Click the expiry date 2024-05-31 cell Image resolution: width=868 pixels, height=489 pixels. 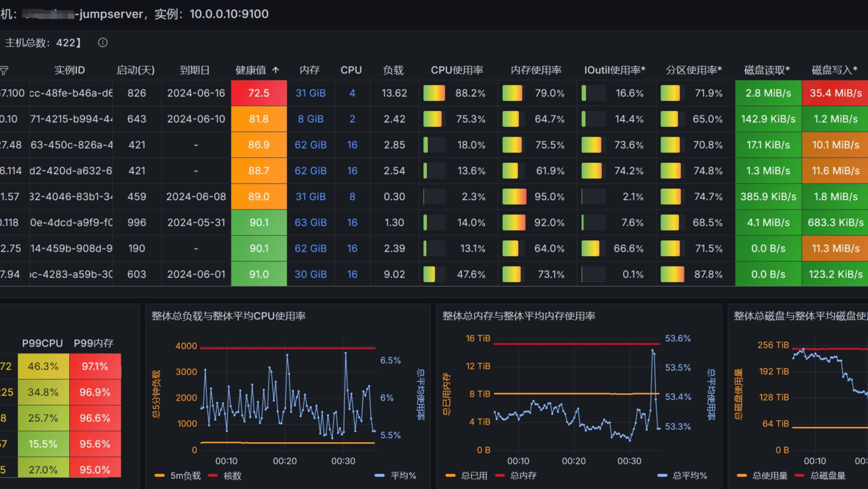pos(196,222)
